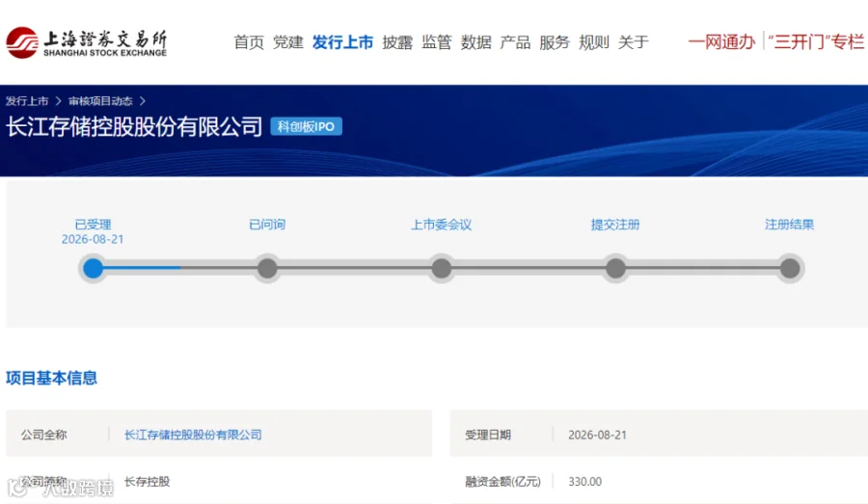
Task: Open the 关于 menu item
Action: (634, 42)
